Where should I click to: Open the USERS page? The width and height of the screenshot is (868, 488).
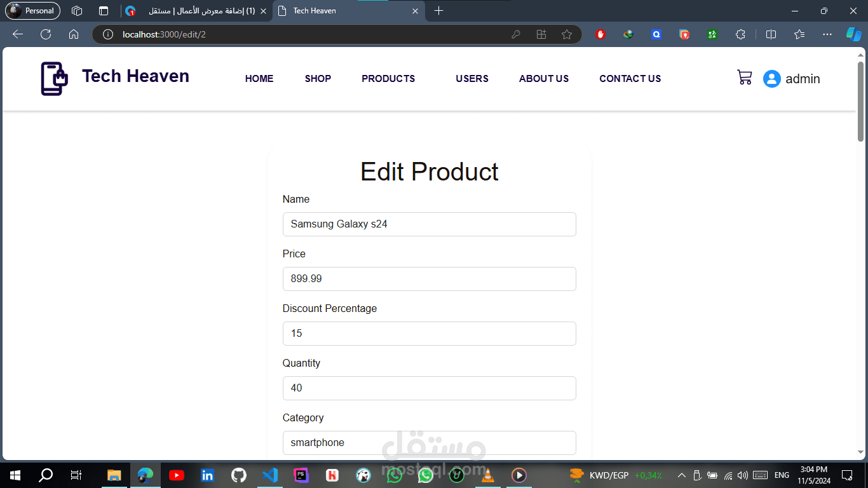tap(472, 79)
